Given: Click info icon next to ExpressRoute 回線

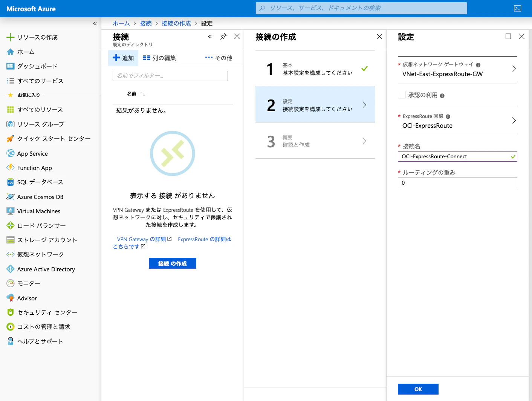Looking at the screenshot, I should (x=448, y=116).
